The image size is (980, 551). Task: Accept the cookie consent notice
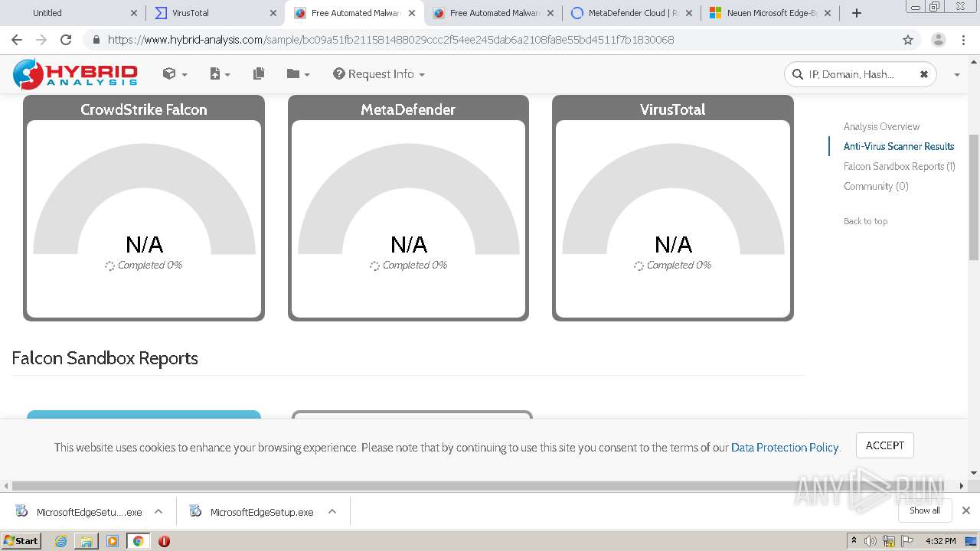pos(885,445)
